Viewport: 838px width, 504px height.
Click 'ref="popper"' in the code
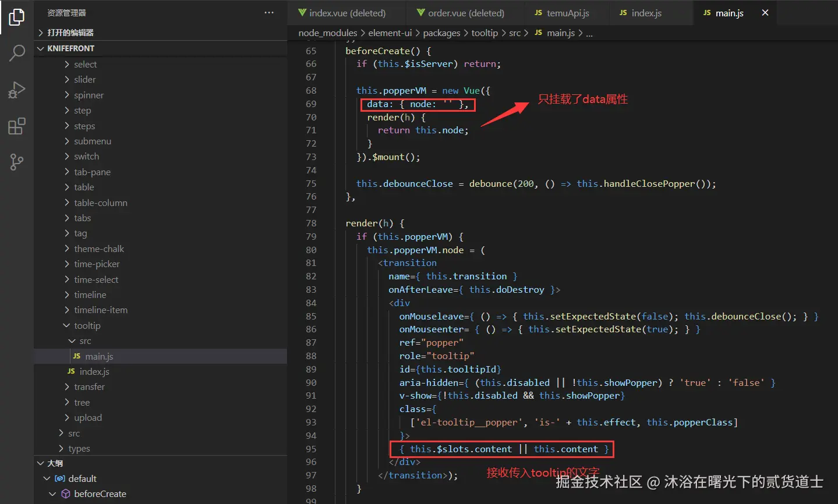[432, 342]
